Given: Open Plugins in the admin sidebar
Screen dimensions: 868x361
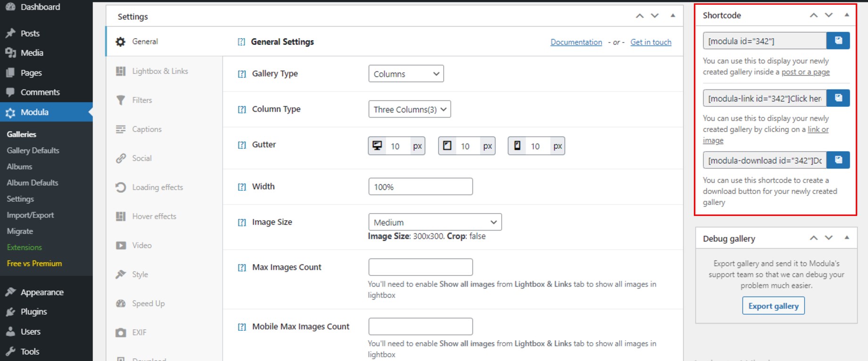Looking at the screenshot, I should (34, 312).
